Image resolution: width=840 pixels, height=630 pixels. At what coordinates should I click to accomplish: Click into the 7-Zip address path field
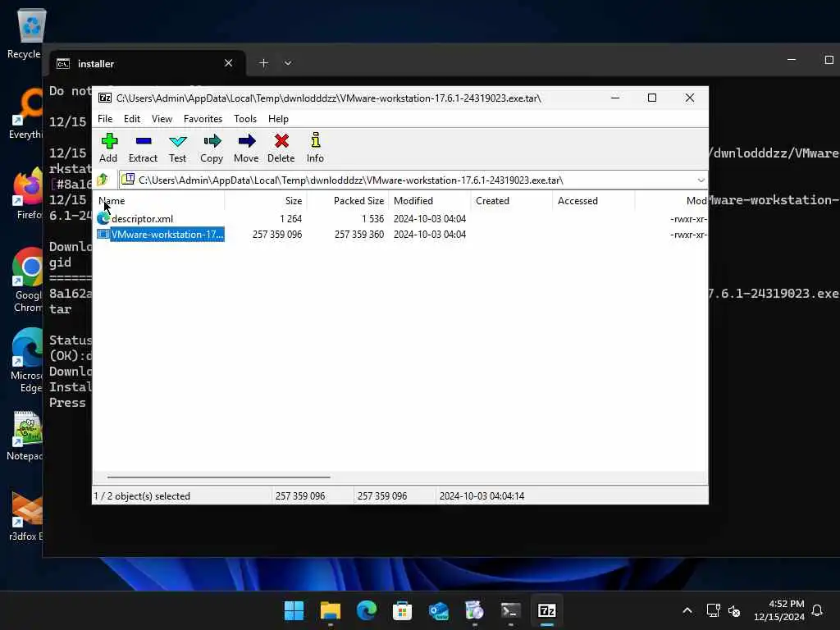tap(407, 180)
